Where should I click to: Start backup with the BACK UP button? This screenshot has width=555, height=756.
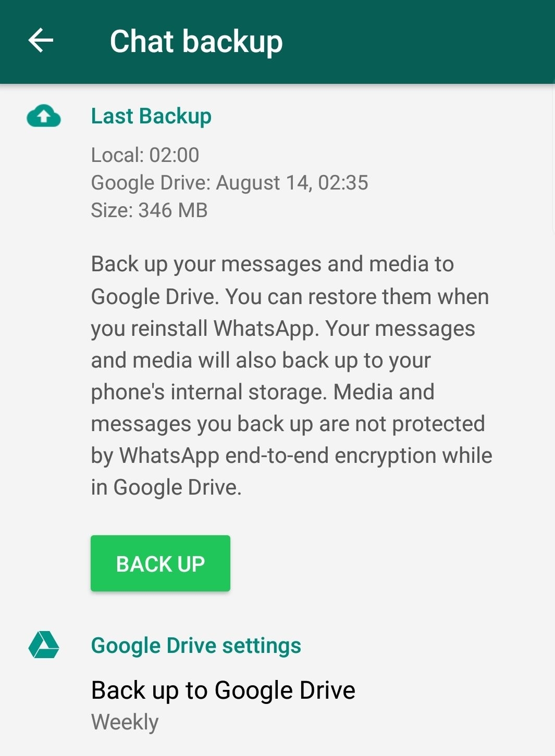point(161,563)
